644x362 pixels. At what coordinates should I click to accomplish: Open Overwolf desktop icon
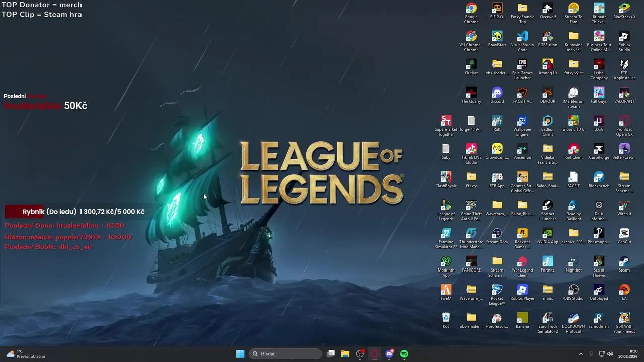[x=548, y=11]
